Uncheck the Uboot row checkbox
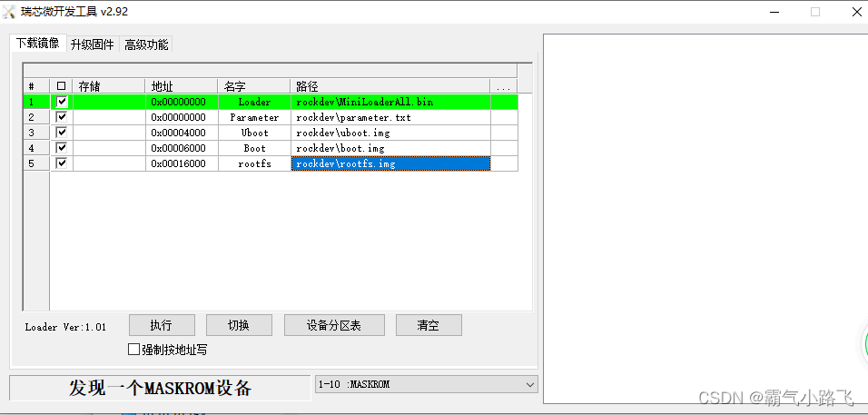Image resolution: width=868 pixels, height=415 pixels. tap(62, 133)
